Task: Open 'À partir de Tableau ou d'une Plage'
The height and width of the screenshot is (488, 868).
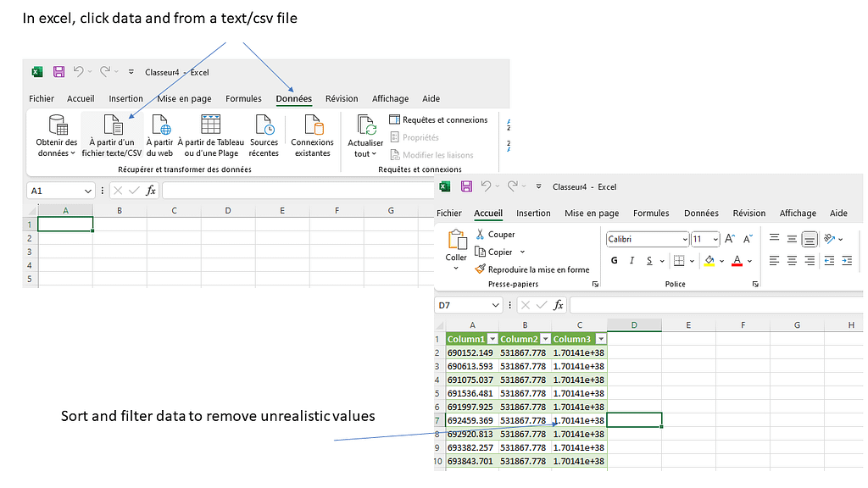Action: tap(210, 125)
